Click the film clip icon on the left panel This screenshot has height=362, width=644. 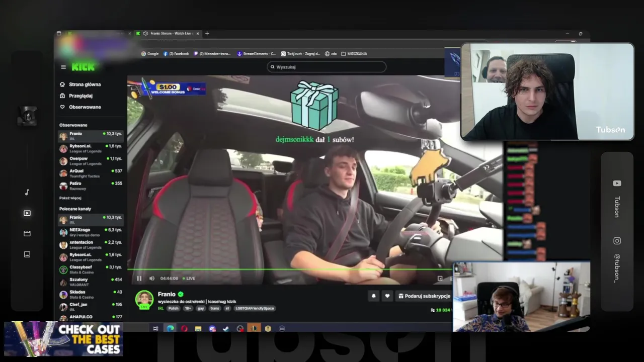coord(27,233)
